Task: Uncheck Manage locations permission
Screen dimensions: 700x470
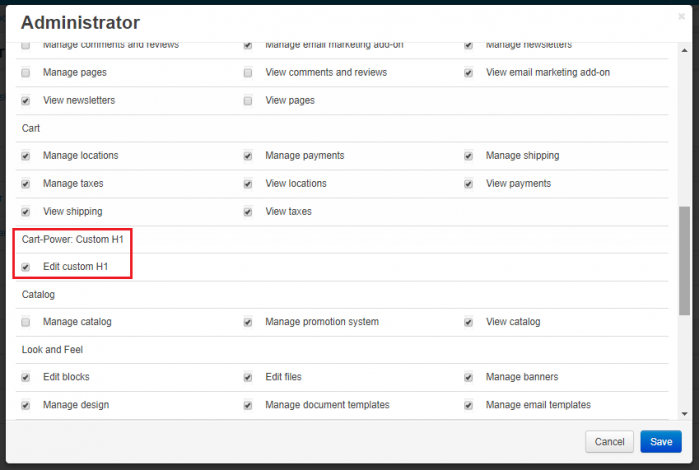Action: 25,156
